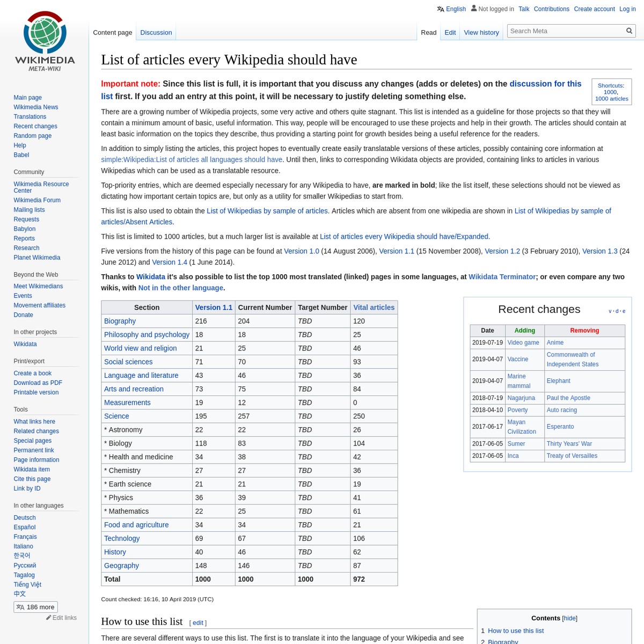Open the Video game link in Recent changes
The height and width of the screenshot is (644, 644).
coord(523,342)
